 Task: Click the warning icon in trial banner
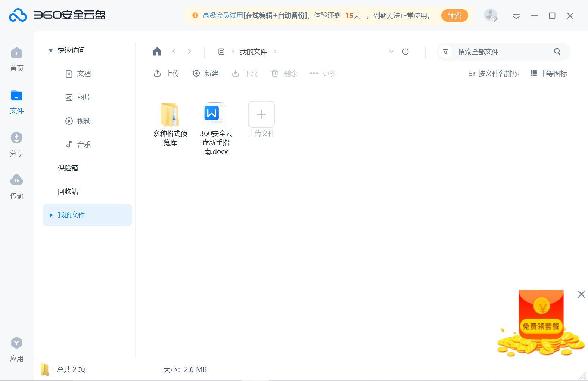coord(195,15)
